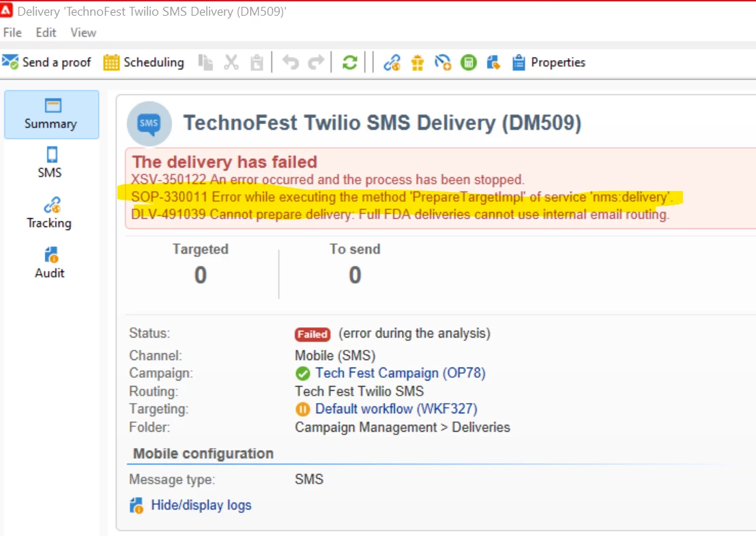The image size is (756, 536).
Task: Click the delivery title 'TechnoFest Twilio SMS Delivery (DM509)'
Action: (382, 123)
